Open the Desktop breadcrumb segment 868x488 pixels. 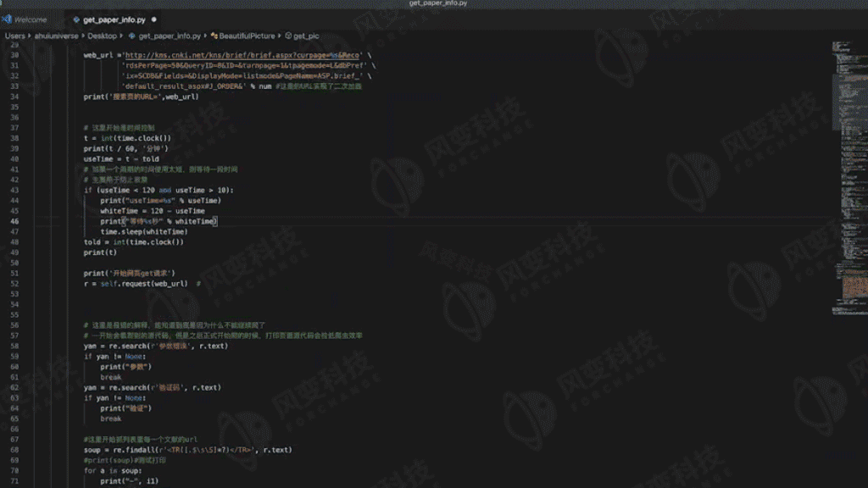pos(103,36)
